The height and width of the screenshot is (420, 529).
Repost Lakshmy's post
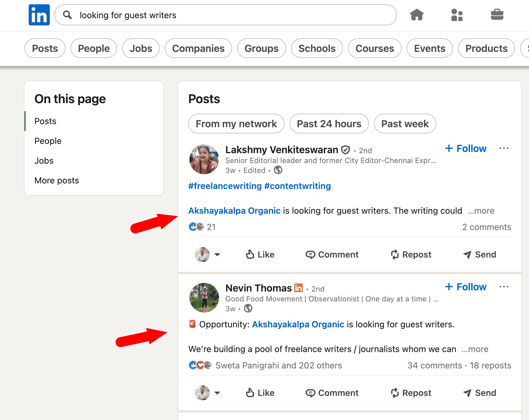pos(411,254)
